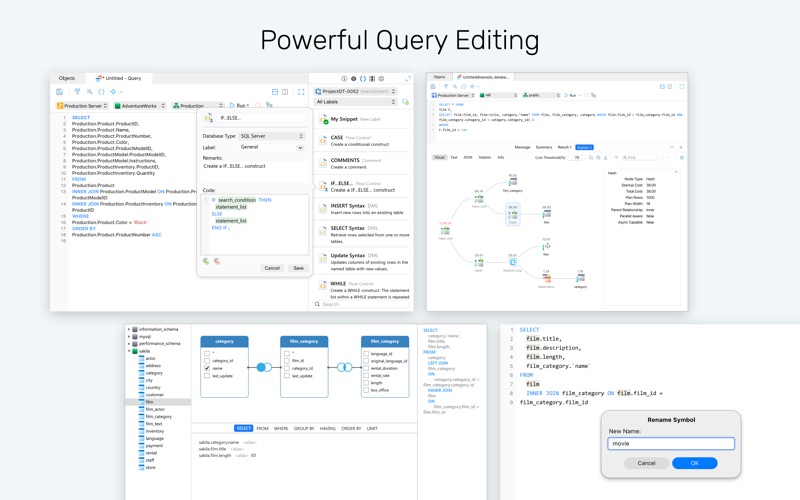Click the Run button in the Untitled - Query window
The height and width of the screenshot is (500, 800).
[239, 106]
